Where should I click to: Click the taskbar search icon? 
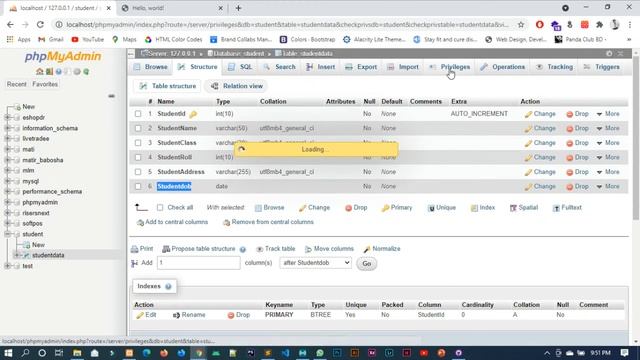[x=25, y=353]
